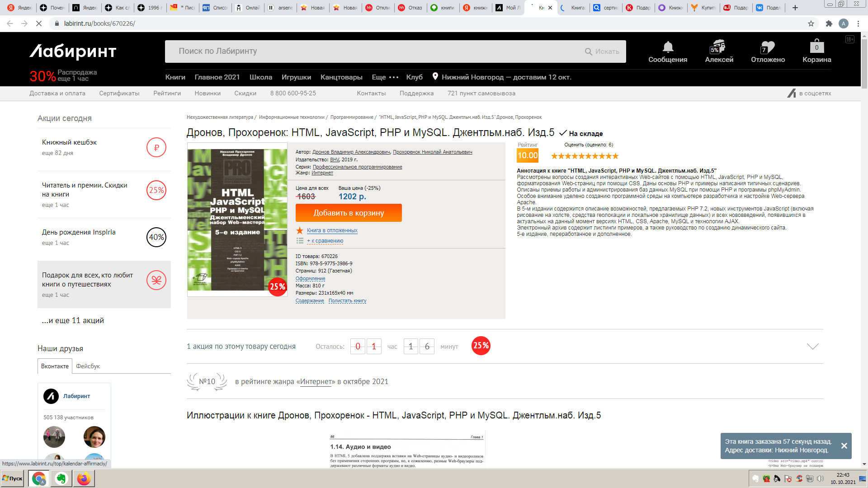Open the Оформление link
868x488 pixels.
(310, 278)
